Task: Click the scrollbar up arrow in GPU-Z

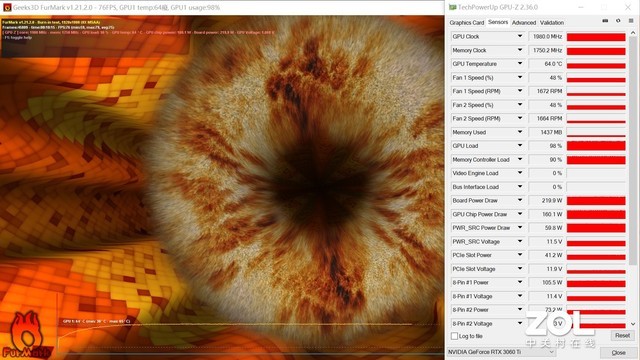Action: click(633, 33)
